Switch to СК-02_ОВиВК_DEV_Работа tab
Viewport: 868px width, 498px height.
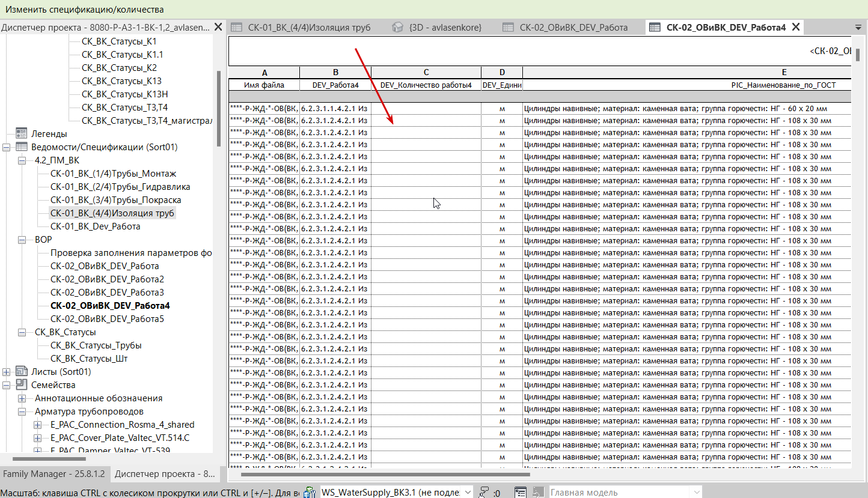click(573, 27)
